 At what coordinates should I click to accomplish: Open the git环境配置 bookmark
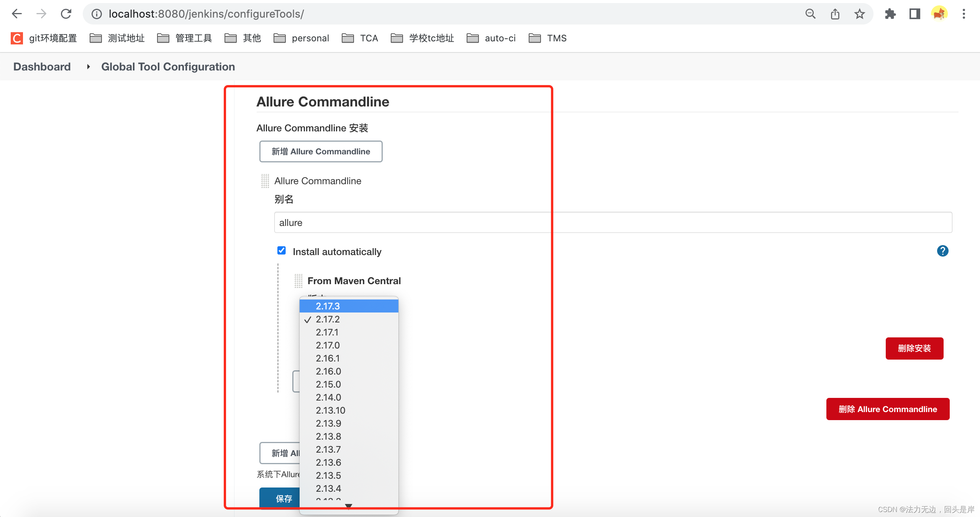(x=44, y=38)
